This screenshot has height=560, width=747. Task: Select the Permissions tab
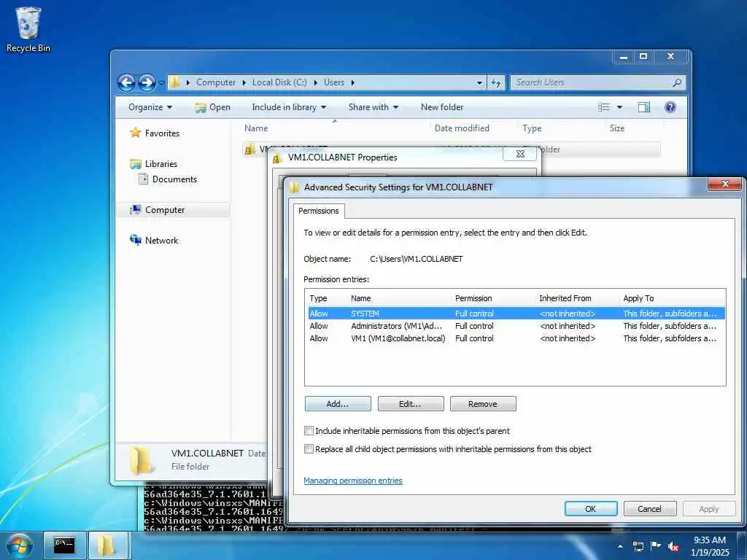pyautogui.click(x=319, y=211)
